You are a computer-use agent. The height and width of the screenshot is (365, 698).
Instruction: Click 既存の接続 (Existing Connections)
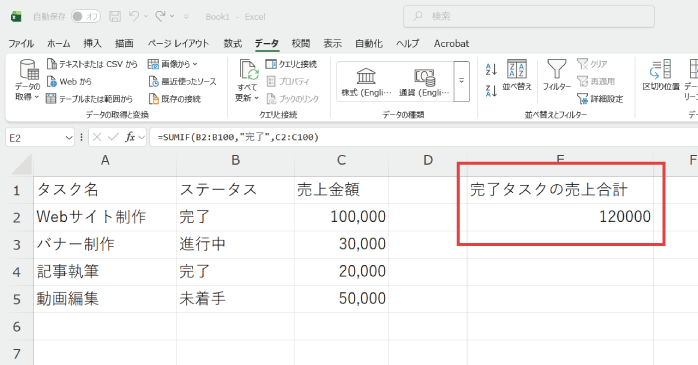(x=174, y=98)
